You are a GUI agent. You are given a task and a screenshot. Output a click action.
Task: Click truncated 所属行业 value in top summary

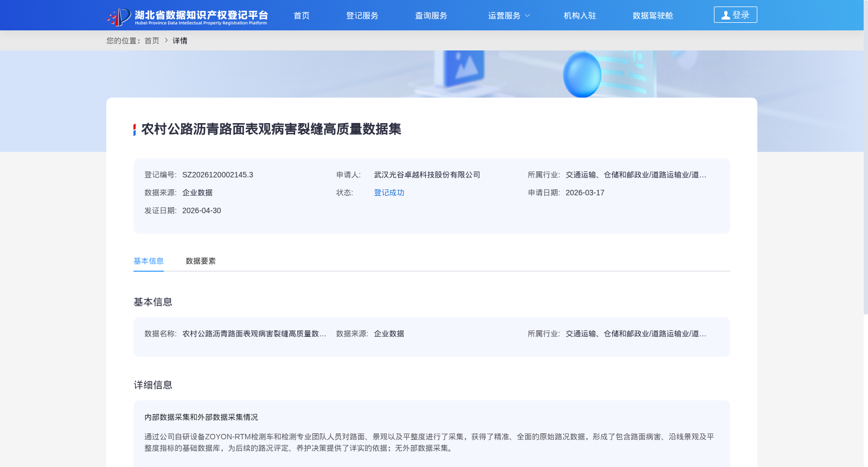point(636,175)
